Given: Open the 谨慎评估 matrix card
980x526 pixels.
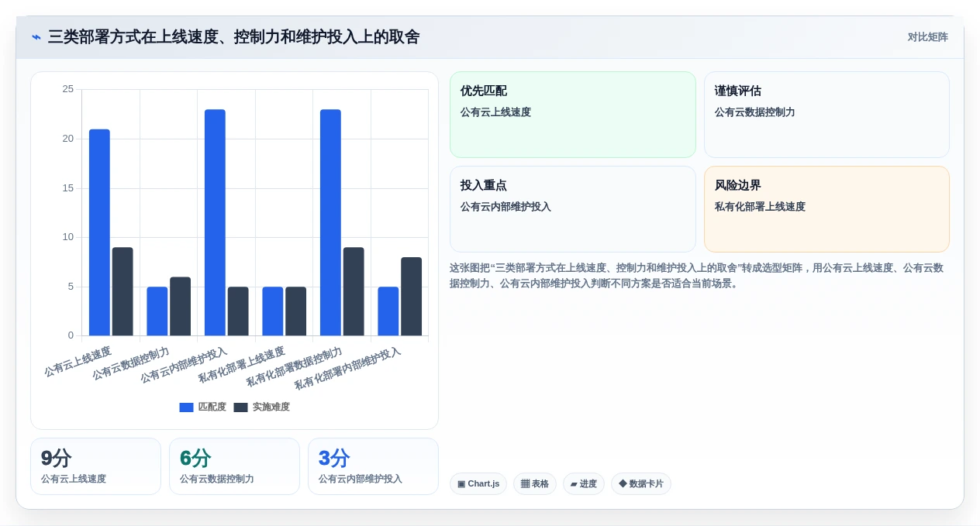Looking at the screenshot, I should coord(826,115).
